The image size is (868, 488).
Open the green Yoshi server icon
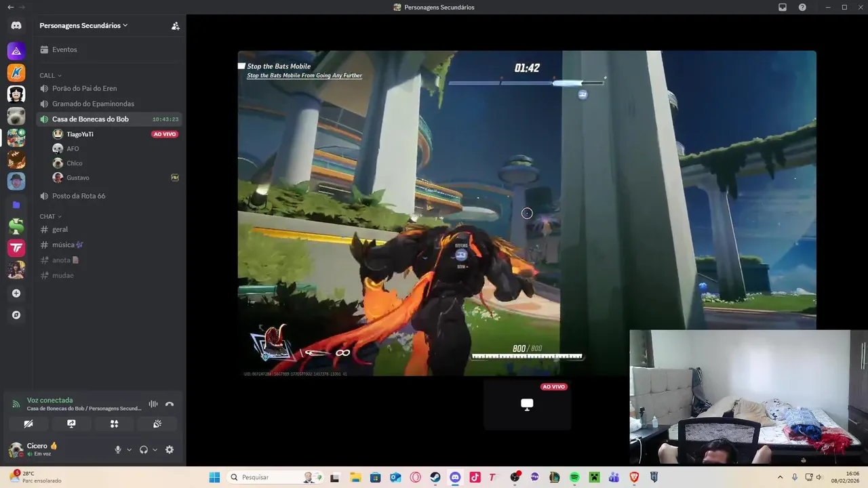point(16,226)
